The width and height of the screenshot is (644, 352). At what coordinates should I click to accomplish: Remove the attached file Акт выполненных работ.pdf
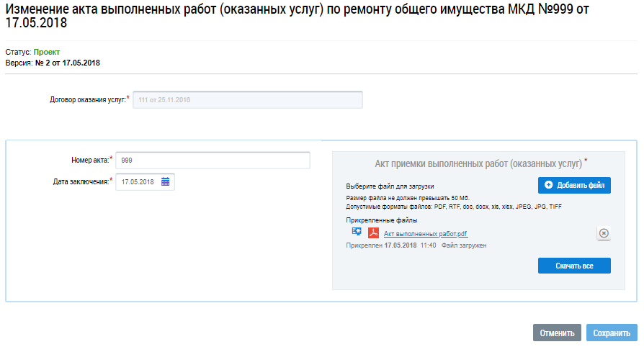click(x=604, y=233)
